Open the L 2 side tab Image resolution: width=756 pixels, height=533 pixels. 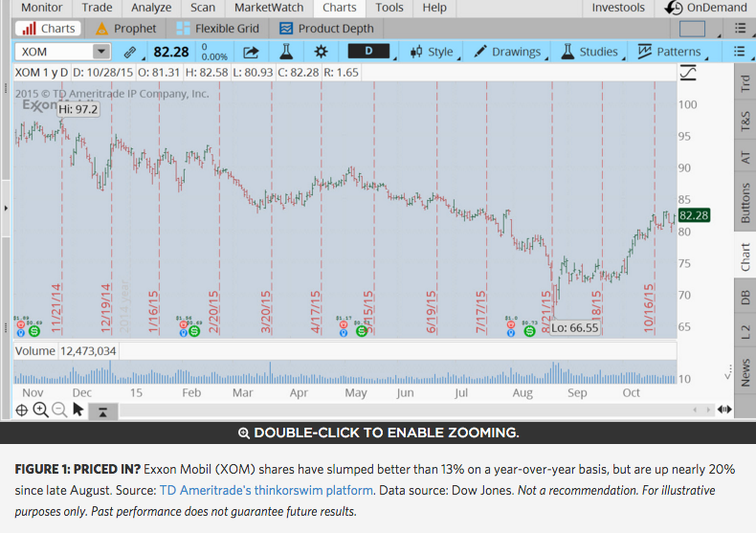point(745,332)
